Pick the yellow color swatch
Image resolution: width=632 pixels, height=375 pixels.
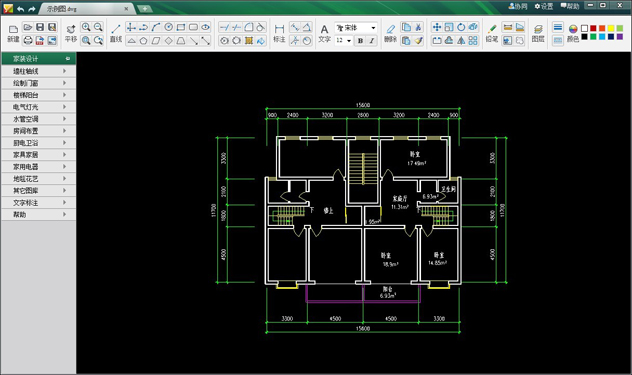point(611,28)
